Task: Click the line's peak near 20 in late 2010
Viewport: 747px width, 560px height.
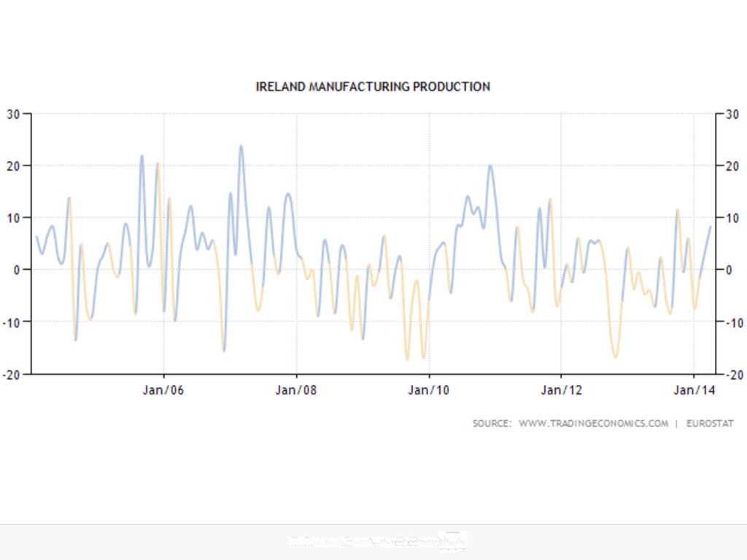Action: click(x=489, y=166)
